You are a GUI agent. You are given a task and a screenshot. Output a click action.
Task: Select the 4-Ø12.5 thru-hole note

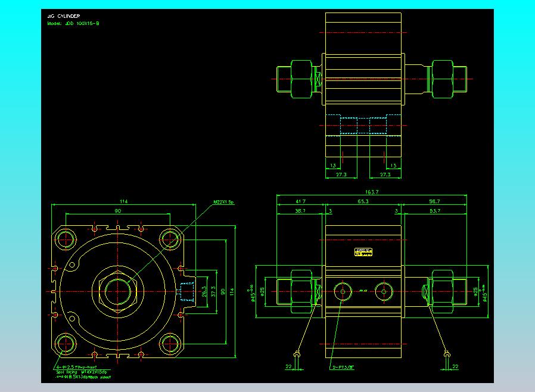tap(76, 368)
